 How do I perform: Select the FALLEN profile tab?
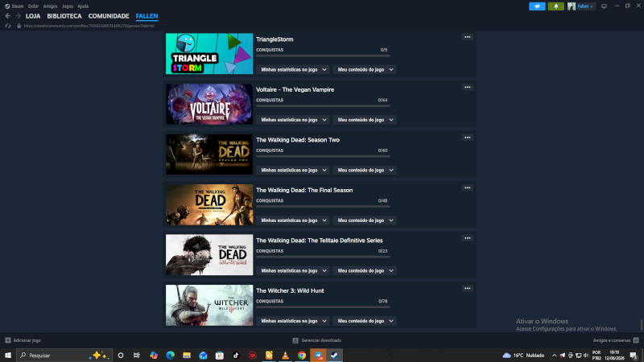(x=147, y=16)
